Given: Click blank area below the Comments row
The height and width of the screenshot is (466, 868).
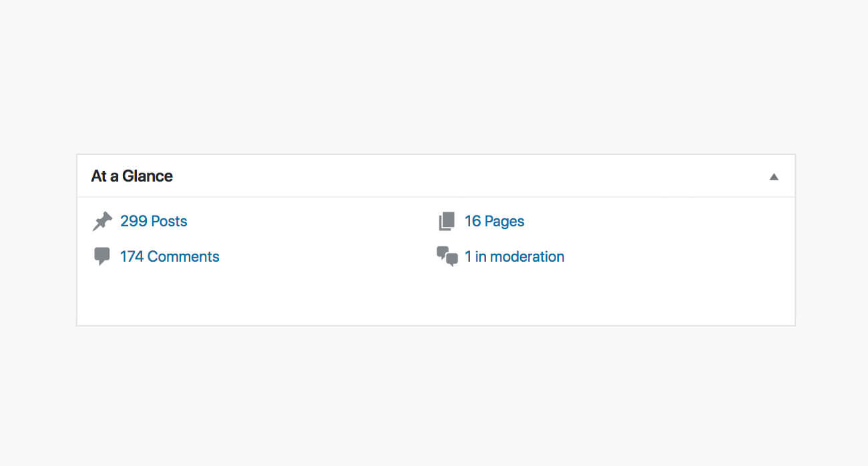Looking at the screenshot, I should [x=267, y=297].
